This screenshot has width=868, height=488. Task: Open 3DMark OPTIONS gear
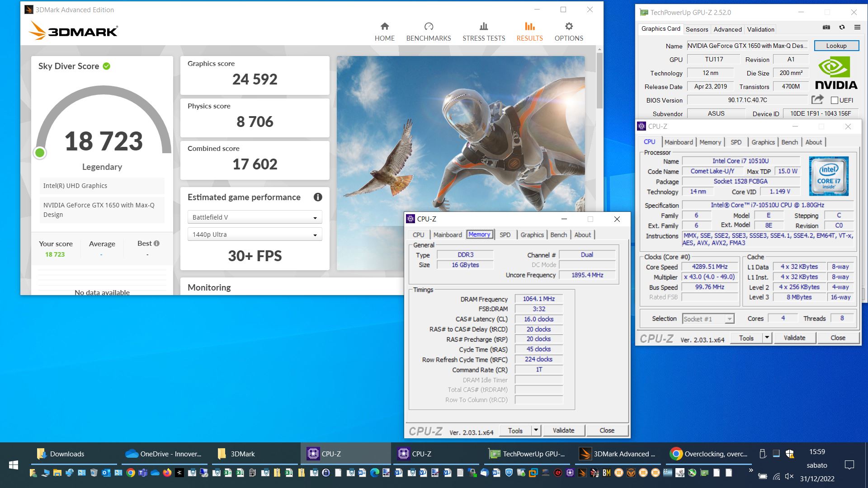coord(569,32)
